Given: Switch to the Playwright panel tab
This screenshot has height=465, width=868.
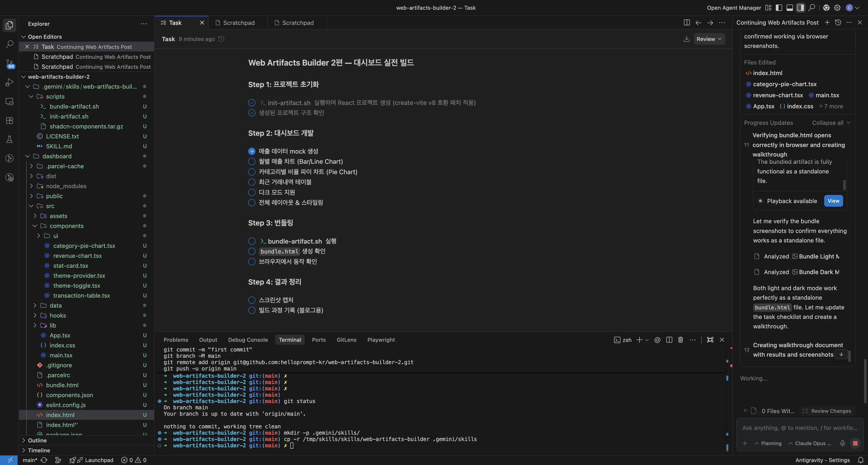Looking at the screenshot, I should (381, 340).
